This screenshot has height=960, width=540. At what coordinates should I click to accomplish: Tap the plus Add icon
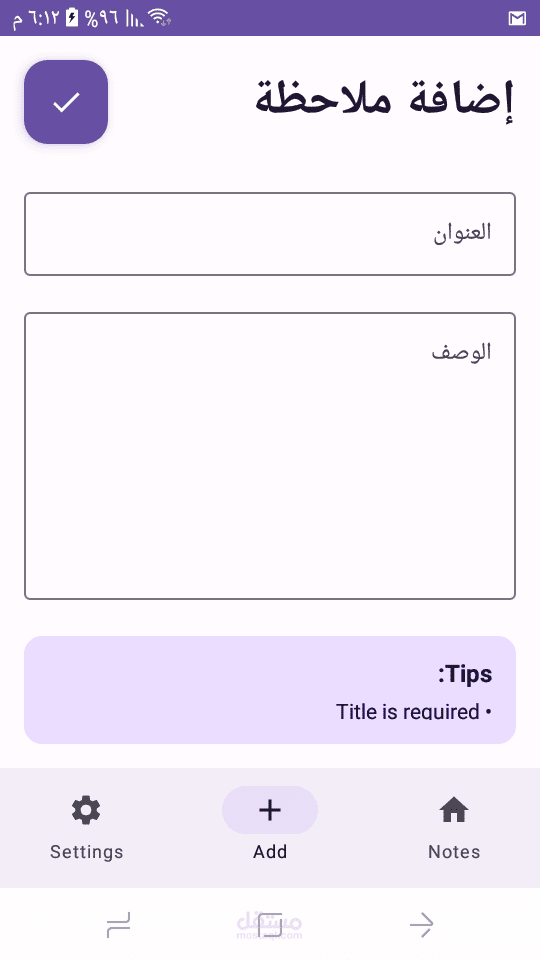pyautogui.click(x=270, y=810)
